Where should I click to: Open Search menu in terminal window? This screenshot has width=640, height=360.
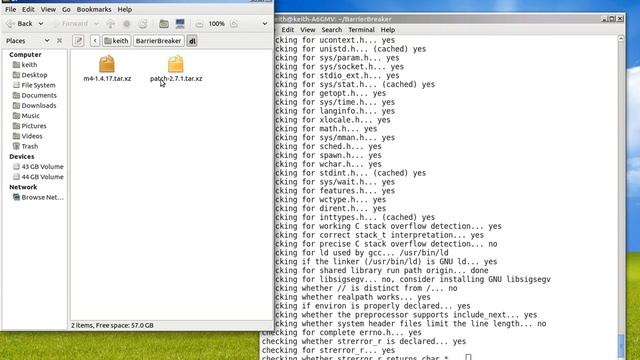pyautogui.click(x=331, y=30)
